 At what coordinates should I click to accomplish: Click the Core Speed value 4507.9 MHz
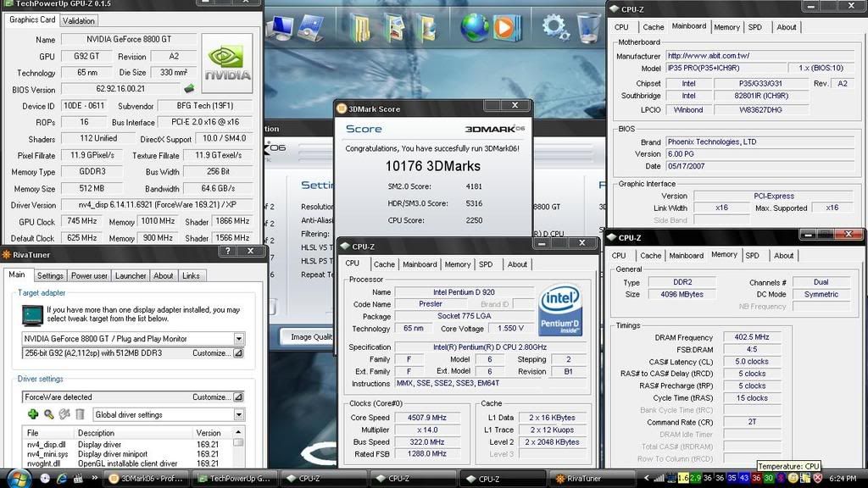[427, 418]
